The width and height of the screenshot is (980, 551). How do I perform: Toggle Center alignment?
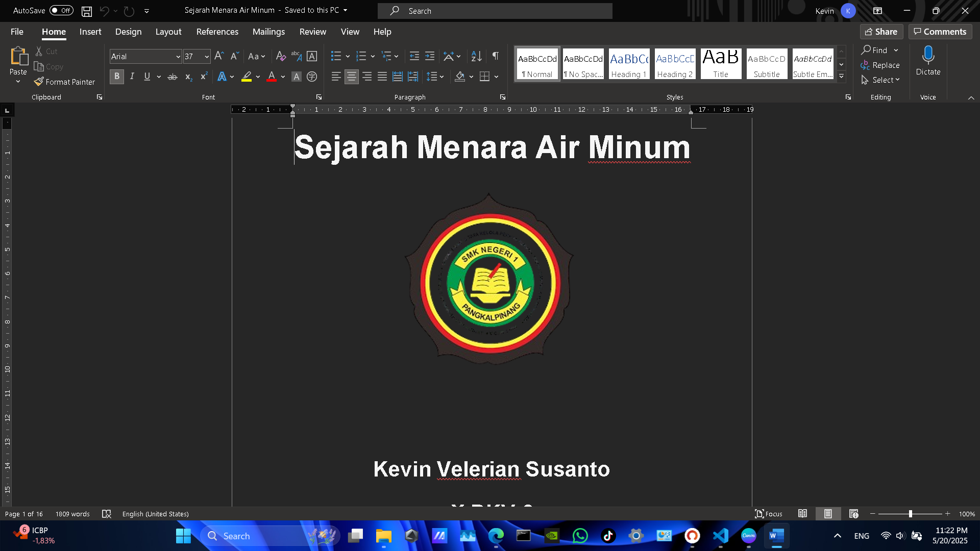[x=352, y=77]
